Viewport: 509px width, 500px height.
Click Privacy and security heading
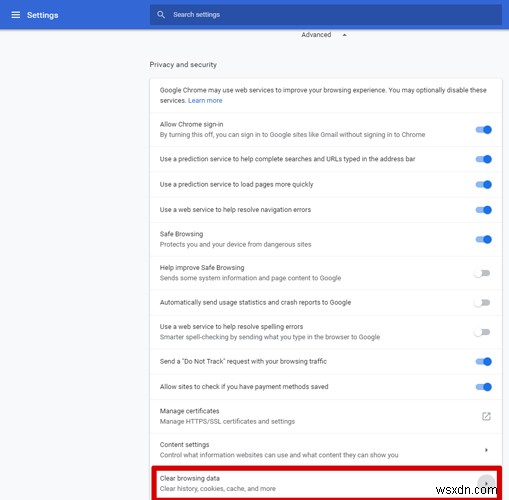183,65
